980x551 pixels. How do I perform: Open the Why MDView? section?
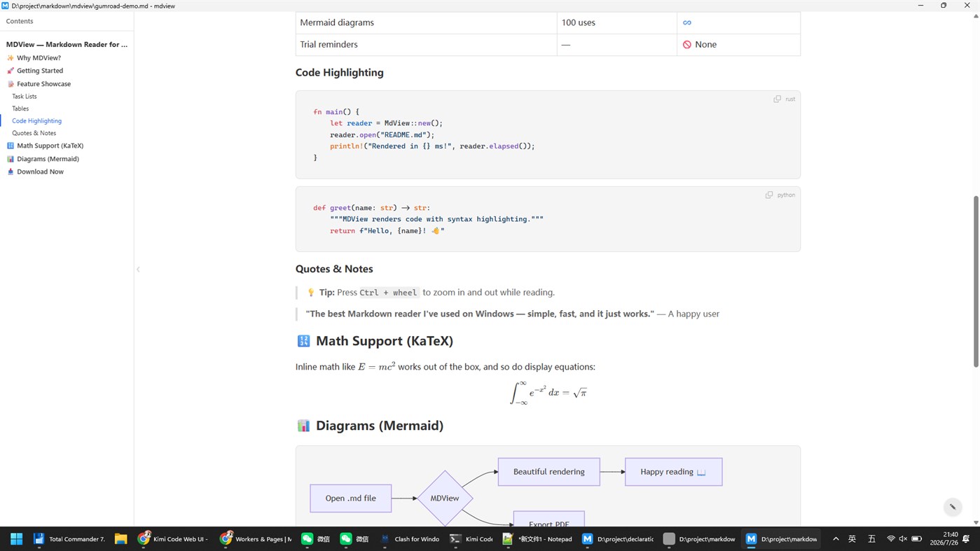pyautogui.click(x=39, y=58)
